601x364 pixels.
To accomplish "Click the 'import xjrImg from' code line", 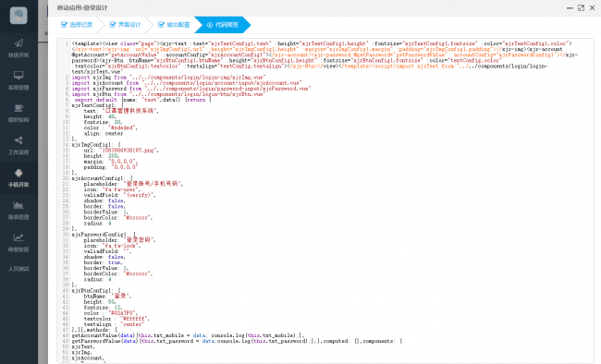I will tap(168, 77).
